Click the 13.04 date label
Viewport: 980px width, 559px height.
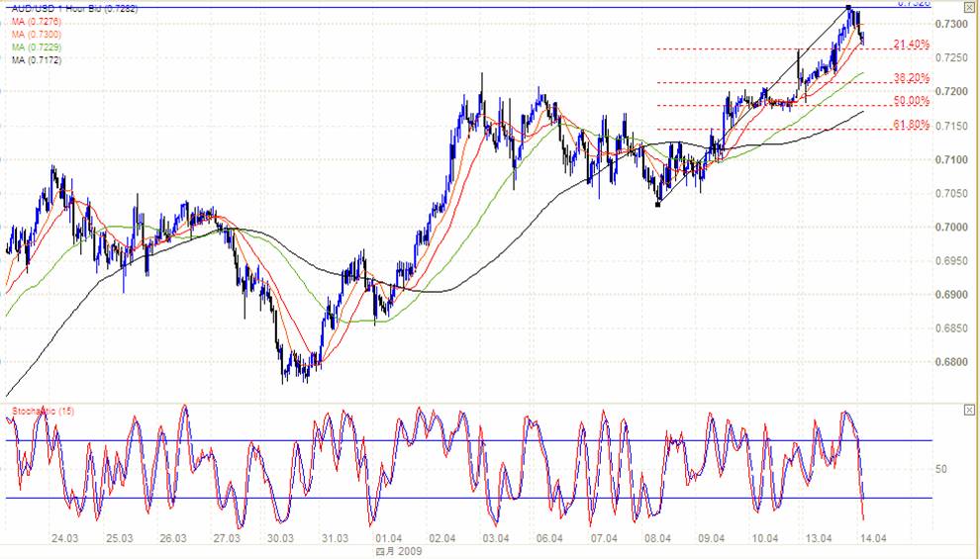pos(820,538)
